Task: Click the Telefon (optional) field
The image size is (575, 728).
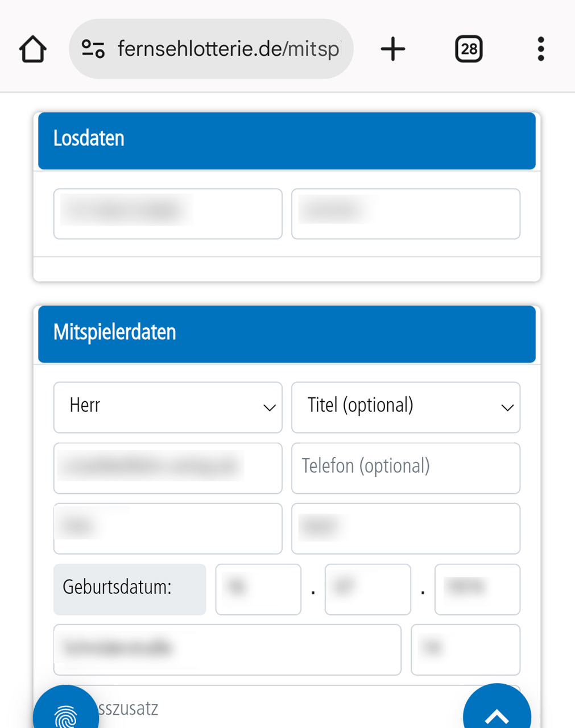Action: point(406,468)
